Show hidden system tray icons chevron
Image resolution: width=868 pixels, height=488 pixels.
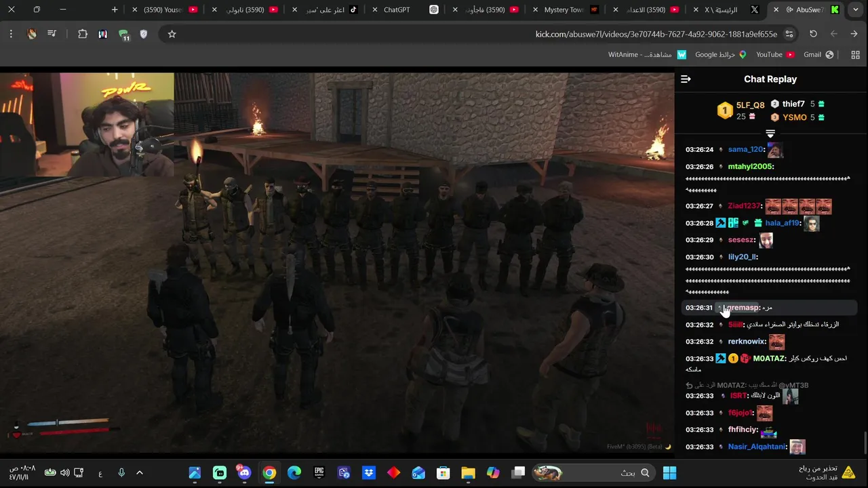[140, 472]
